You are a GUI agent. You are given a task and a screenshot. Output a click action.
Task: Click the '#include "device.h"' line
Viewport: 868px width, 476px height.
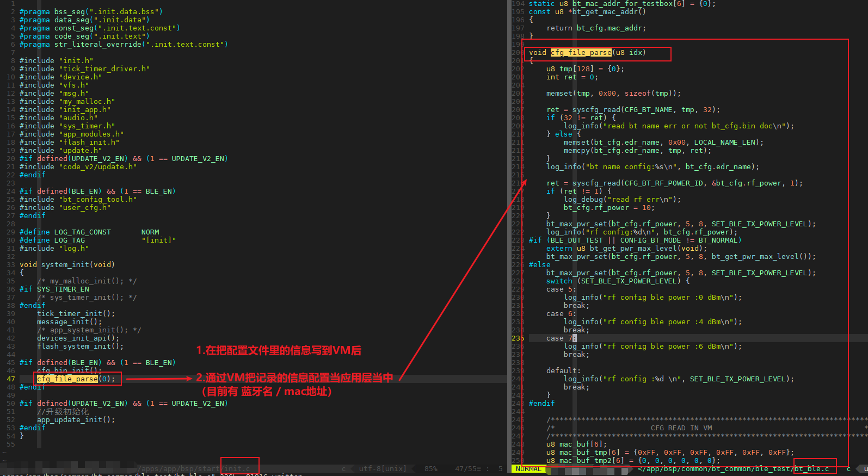[60, 77]
